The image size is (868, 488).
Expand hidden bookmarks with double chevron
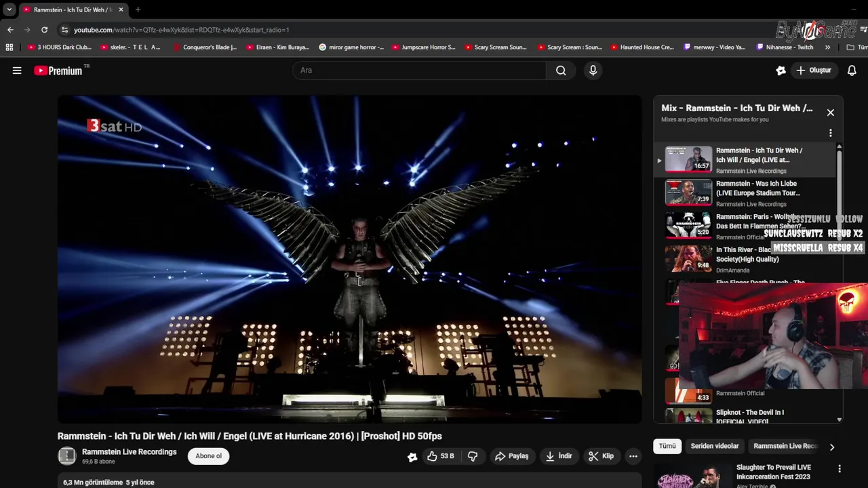827,47
